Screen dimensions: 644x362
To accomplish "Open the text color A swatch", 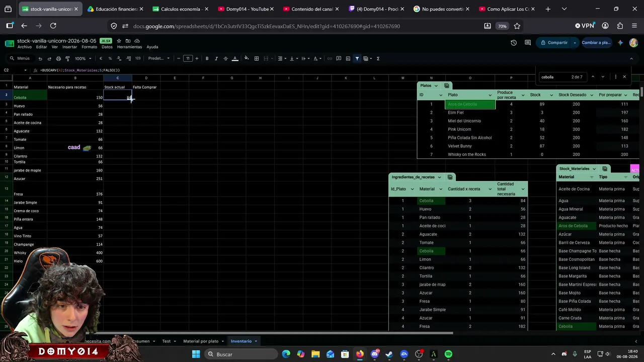I will click(235, 58).
